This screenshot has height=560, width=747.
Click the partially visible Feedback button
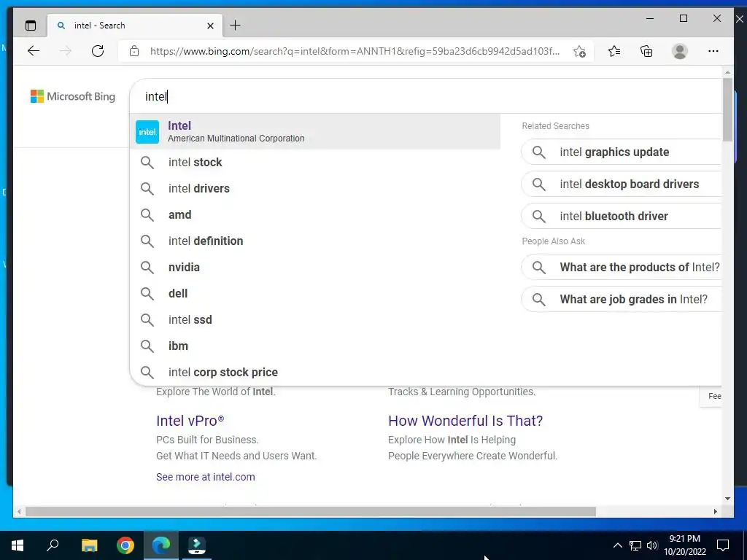(x=711, y=396)
